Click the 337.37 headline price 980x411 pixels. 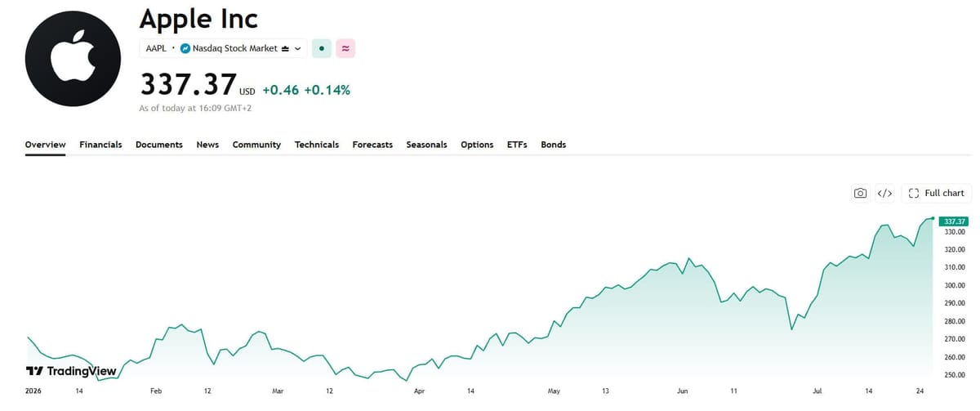tap(188, 84)
